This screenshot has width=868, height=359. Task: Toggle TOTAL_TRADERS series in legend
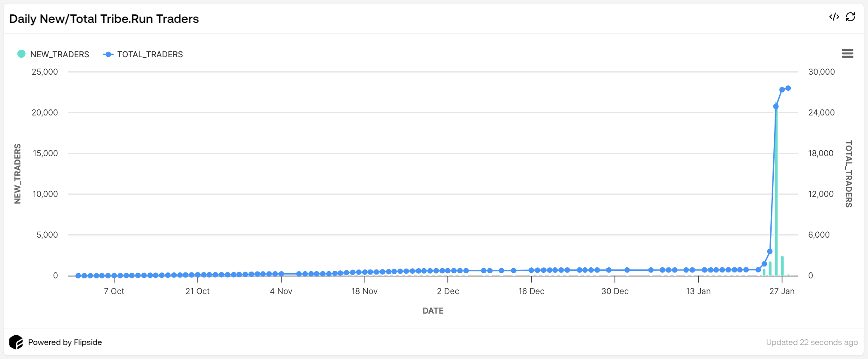pos(150,54)
